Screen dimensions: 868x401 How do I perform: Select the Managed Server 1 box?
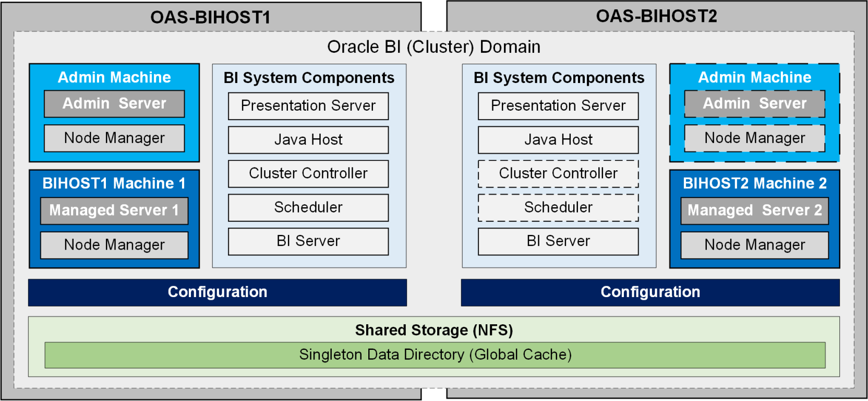click(114, 211)
